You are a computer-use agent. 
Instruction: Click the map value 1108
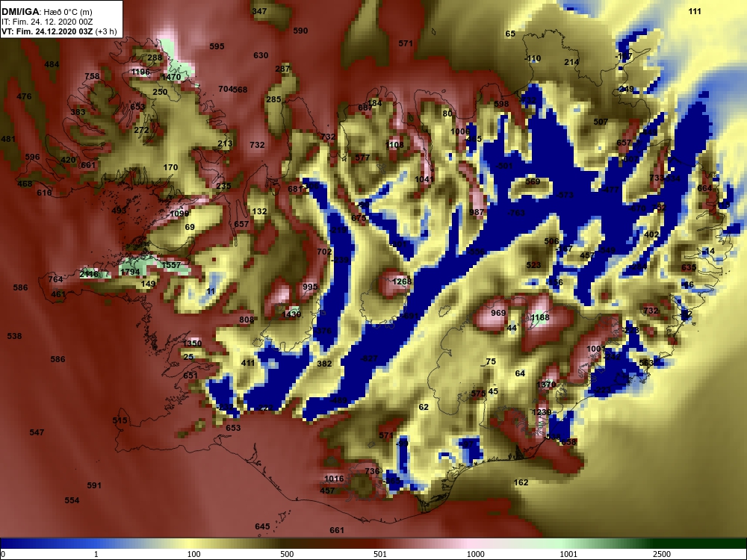[x=394, y=146]
